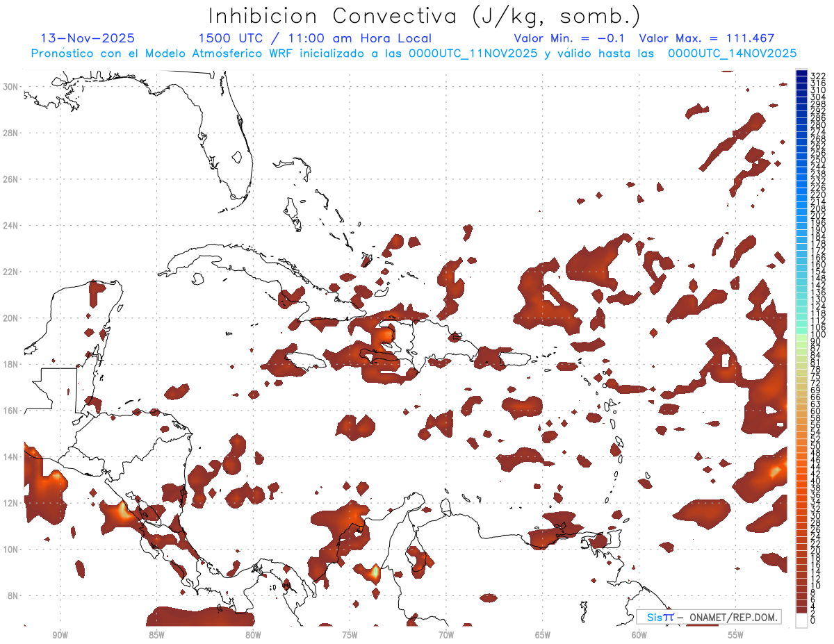Click the date '13-Nov-2025'
Viewport: 834px width, 644px height.
[x=88, y=39]
